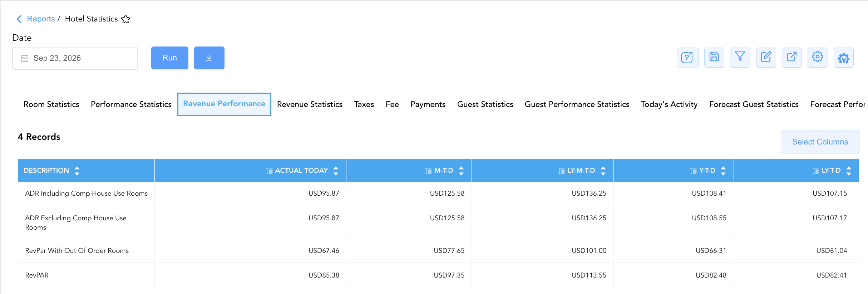Sort by Y-T-D column arrows
The width and height of the screenshot is (868, 294).
coord(723,171)
